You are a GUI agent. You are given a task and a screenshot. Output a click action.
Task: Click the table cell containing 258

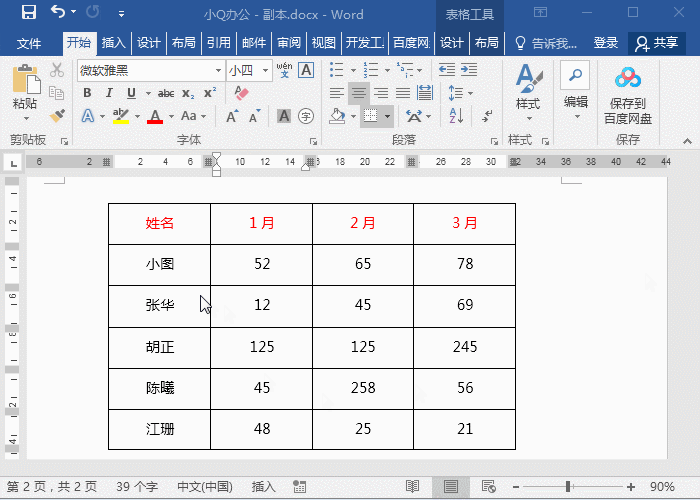363,388
